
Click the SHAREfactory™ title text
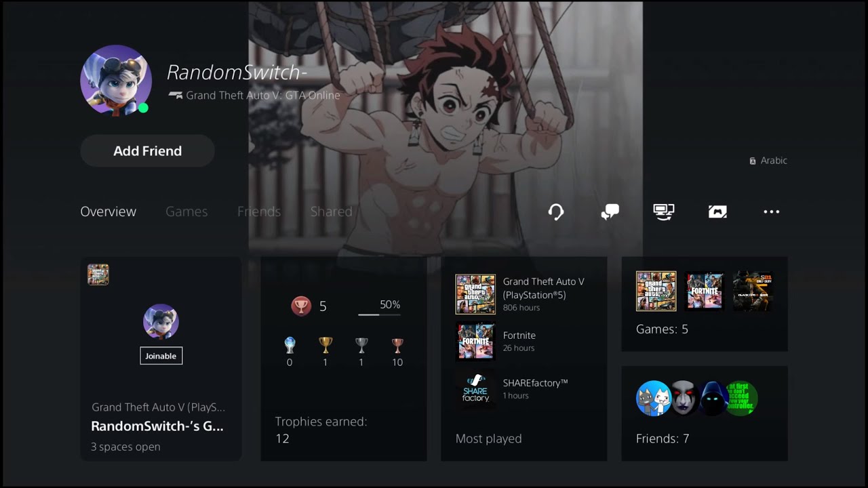pos(536,383)
